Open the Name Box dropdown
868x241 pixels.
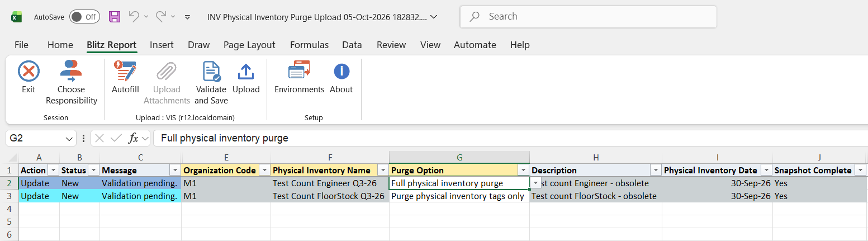(x=69, y=138)
